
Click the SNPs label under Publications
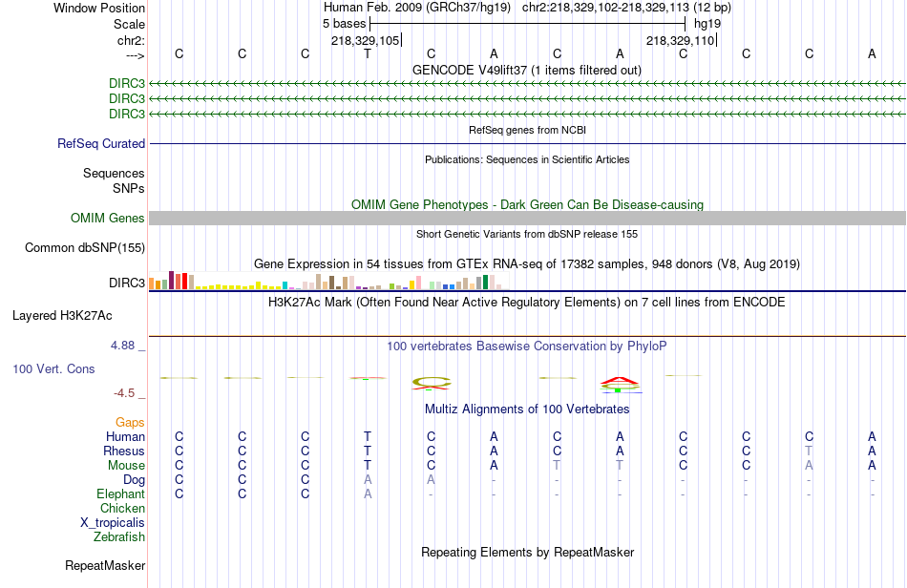pos(129,188)
